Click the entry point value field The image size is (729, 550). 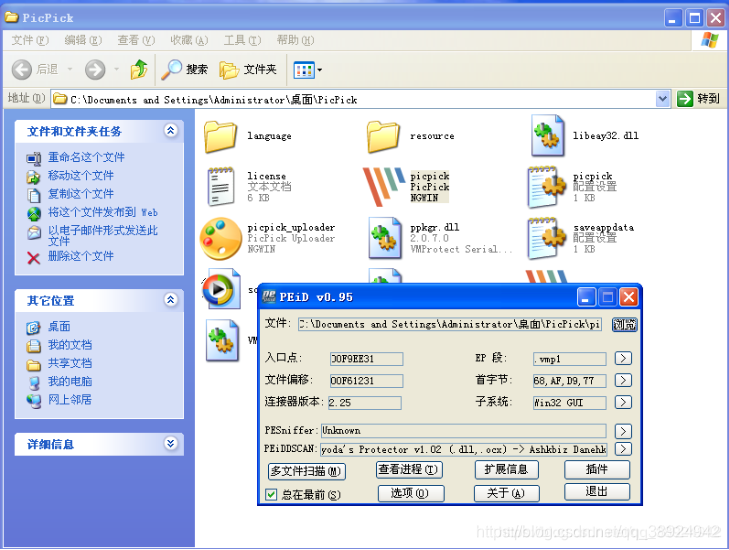coord(366,359)
